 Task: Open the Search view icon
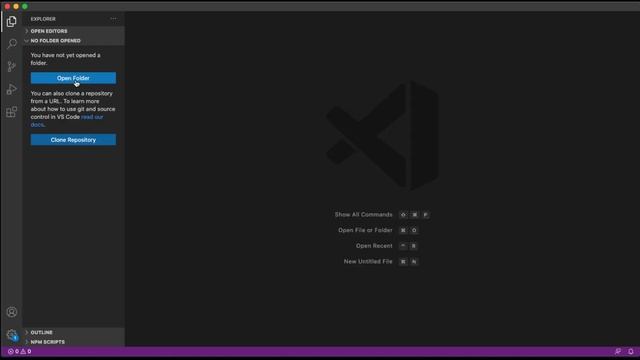coord(11,44)
